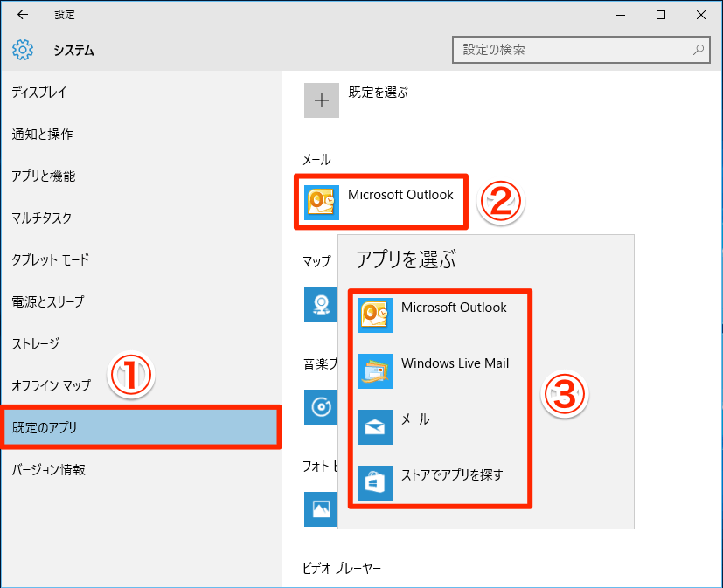Image resolution: width=723 pixels, height=588 pixels.
Task: Click the music player disc icon
Action: coord(320,407)
